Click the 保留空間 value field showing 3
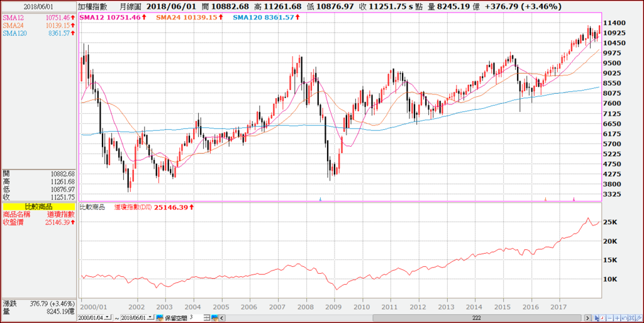Image resolution: width=644 pixels, height=323 pixels. point(196,318)
